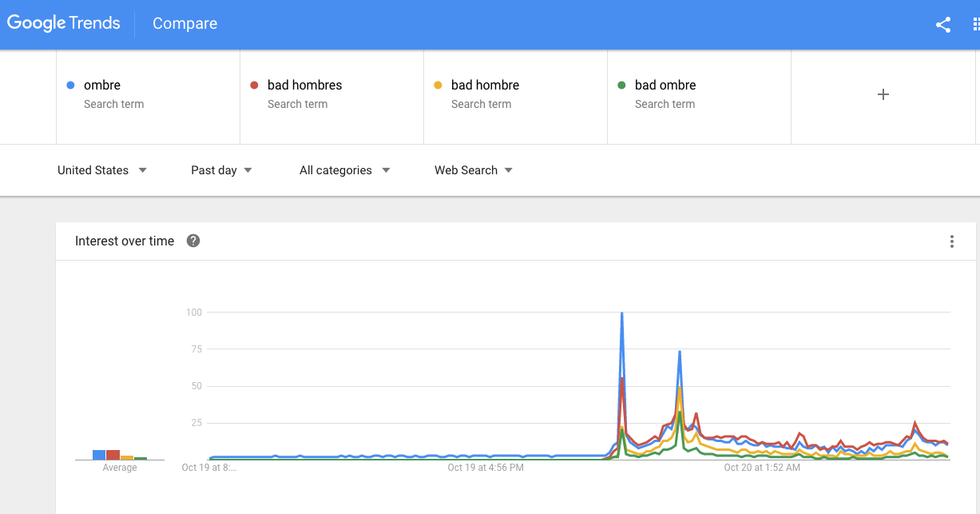Select the Compare menu item
Screen dimensions: 980x514
click(x=184, y=23)
